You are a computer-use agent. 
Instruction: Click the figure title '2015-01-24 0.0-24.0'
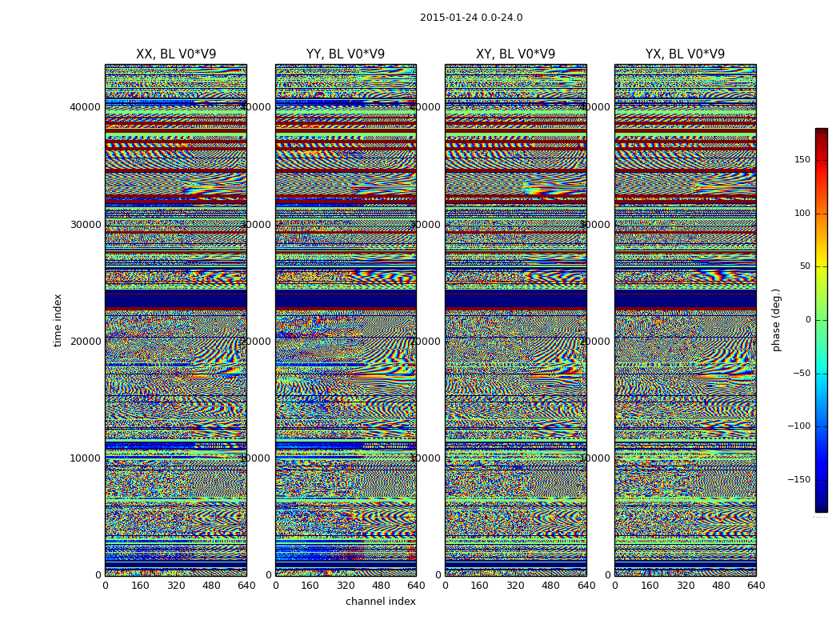click(x=471, y=18)
